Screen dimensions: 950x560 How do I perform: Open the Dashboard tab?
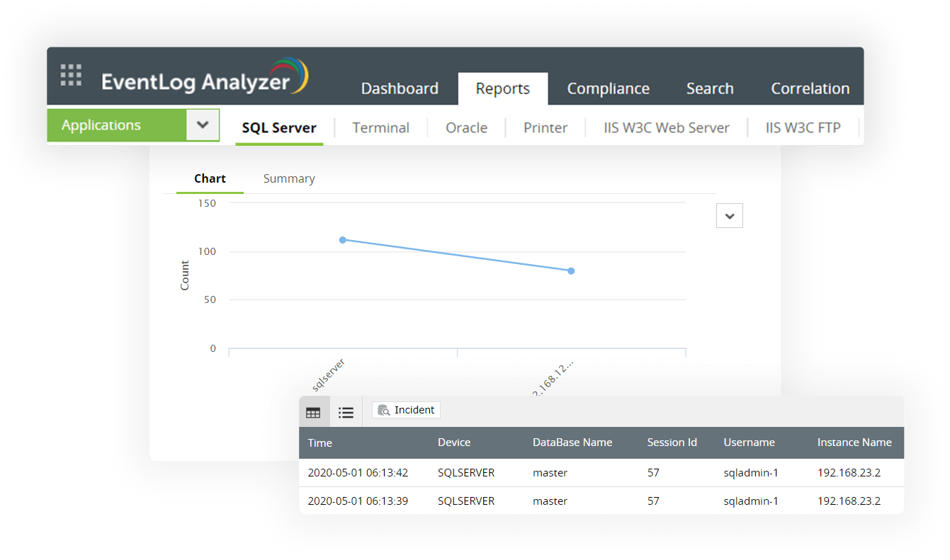pyautogui.click(x=400, y=88)
